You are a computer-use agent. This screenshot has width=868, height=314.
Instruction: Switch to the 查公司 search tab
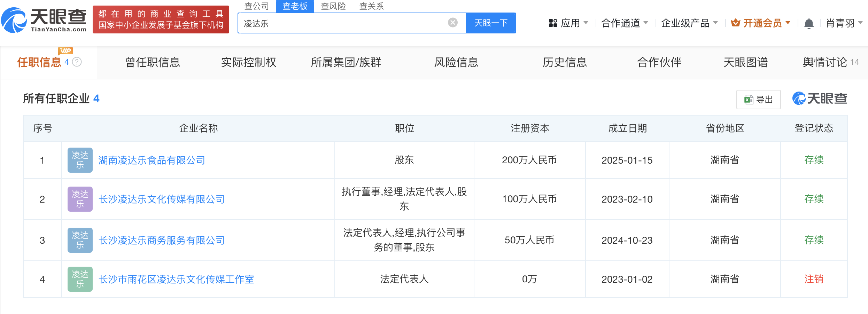coord(257,6)
